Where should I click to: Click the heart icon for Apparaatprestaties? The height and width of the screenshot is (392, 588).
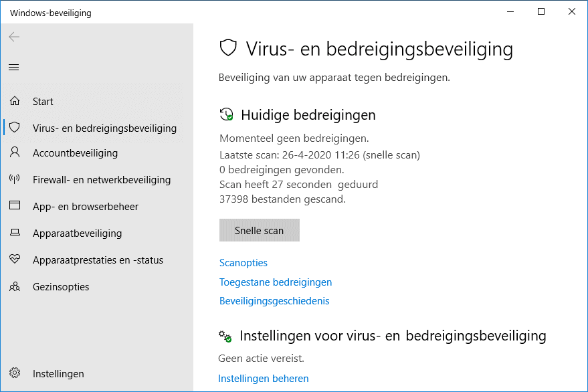pos(15,259)
